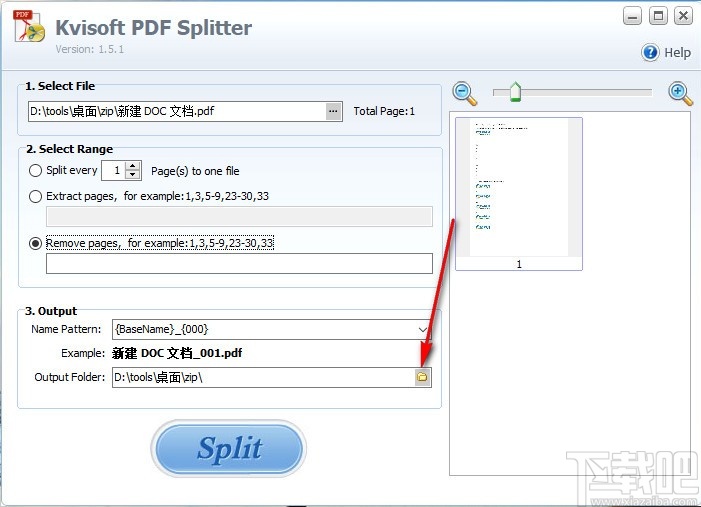Close the PDF Splitter window

(684, 17)
